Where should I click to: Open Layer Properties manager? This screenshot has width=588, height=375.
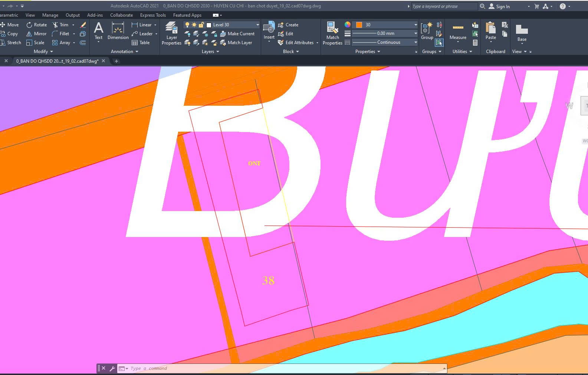[171, 33]
